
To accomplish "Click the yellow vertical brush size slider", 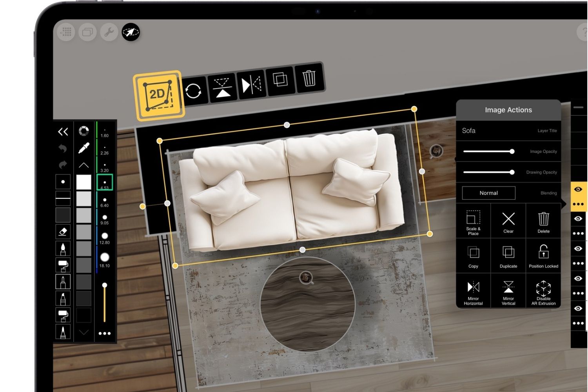I will click(105, 303).
